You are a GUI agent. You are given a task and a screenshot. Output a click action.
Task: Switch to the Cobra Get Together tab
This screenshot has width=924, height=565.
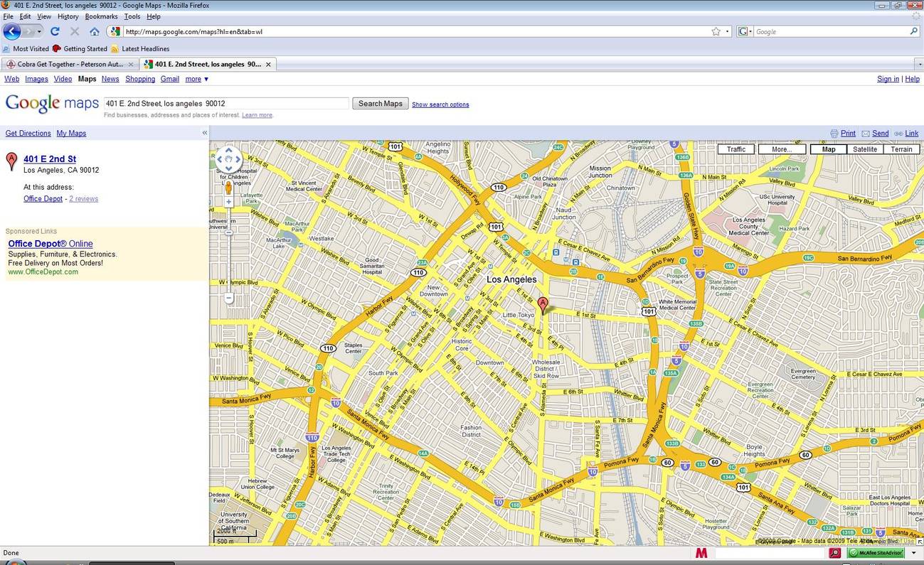pyautogui.click(x=70, y=64)
